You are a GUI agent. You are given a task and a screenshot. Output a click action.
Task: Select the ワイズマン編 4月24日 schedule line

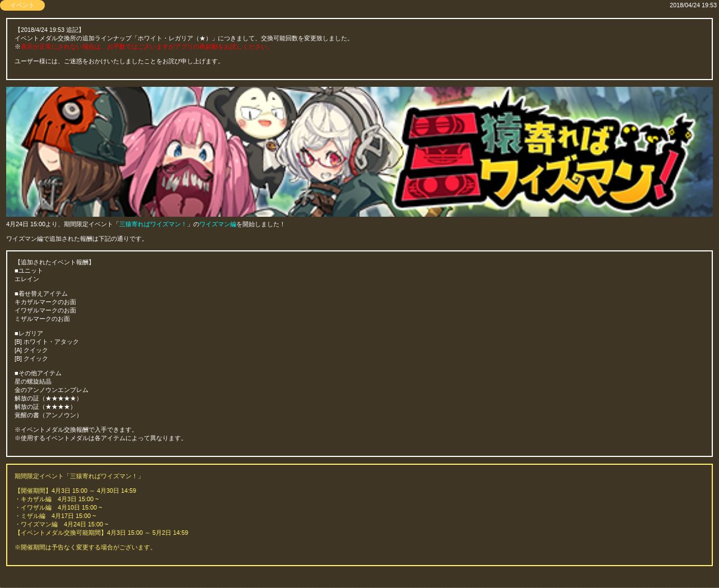pyautogui.click(x=62, y=525)
